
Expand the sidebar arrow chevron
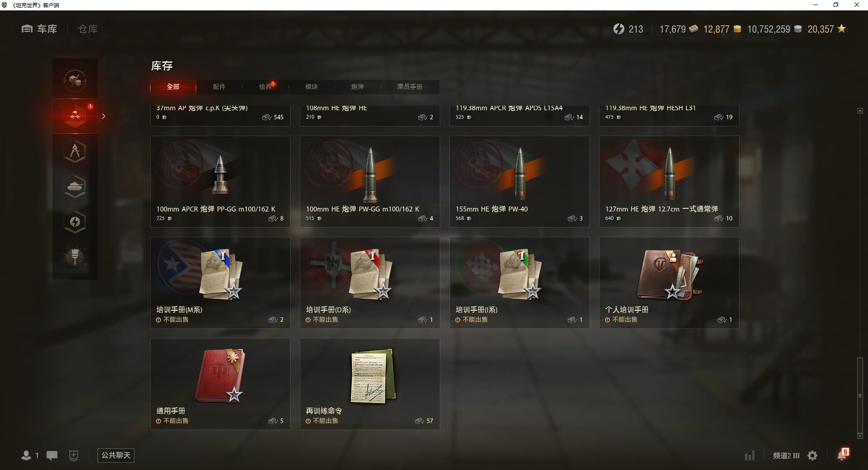coord(104,116)
